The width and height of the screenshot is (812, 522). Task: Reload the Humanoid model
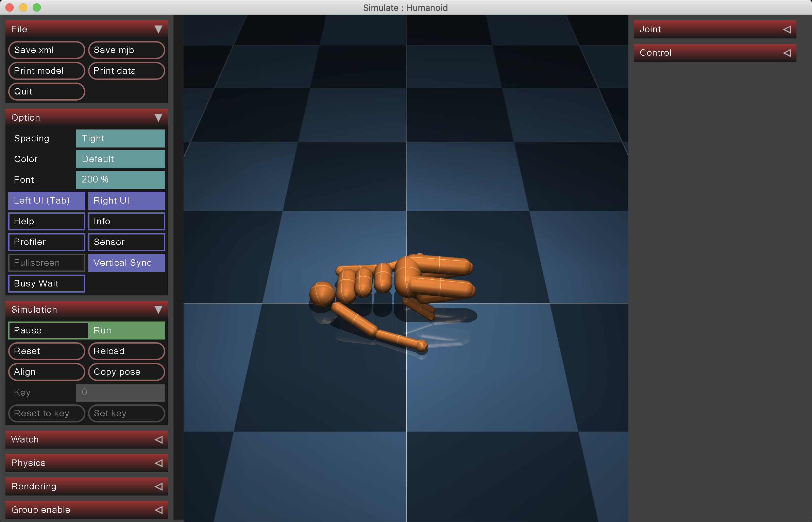coord(126,351)
